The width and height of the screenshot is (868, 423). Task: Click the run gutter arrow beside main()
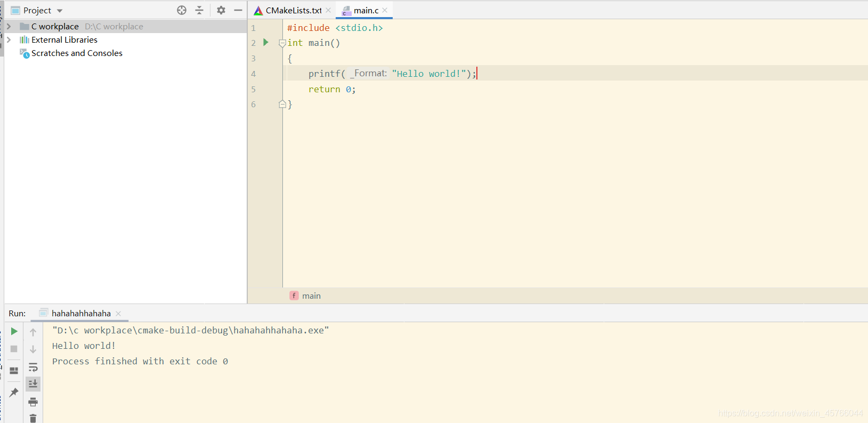[266, 42]
